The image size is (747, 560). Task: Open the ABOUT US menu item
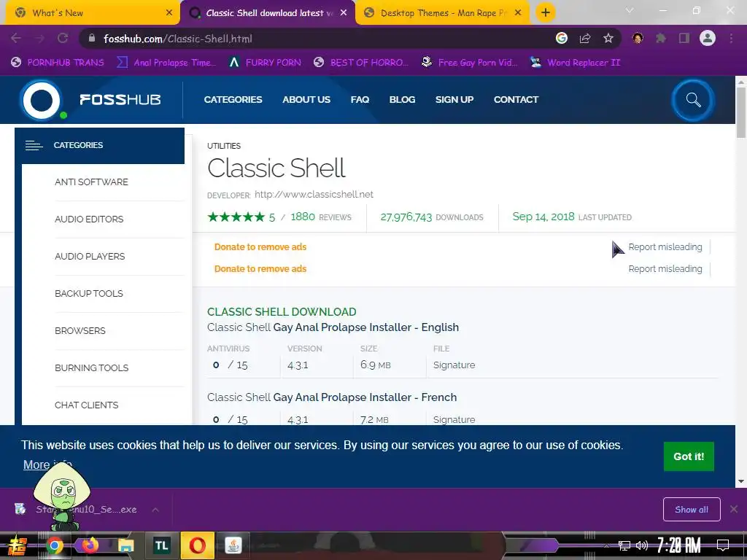(306, 99)
